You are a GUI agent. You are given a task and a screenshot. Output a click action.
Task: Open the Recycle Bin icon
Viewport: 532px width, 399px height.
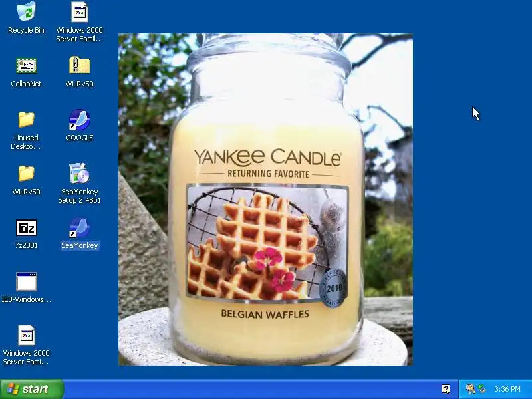click(26, 11)
